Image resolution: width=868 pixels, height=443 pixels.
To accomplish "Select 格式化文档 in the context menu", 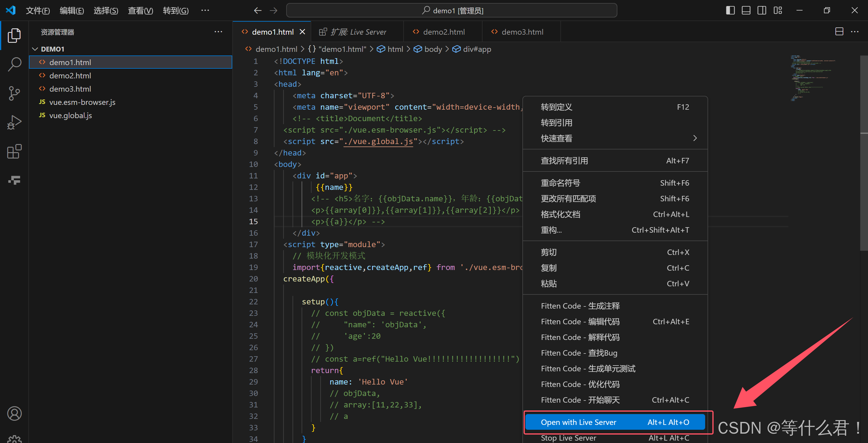I will [561, 215].
